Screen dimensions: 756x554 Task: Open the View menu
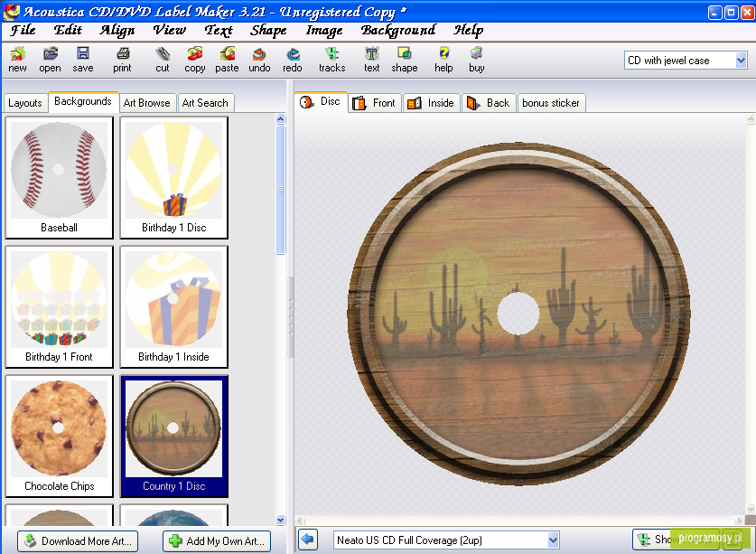click(x=169, y=30)
